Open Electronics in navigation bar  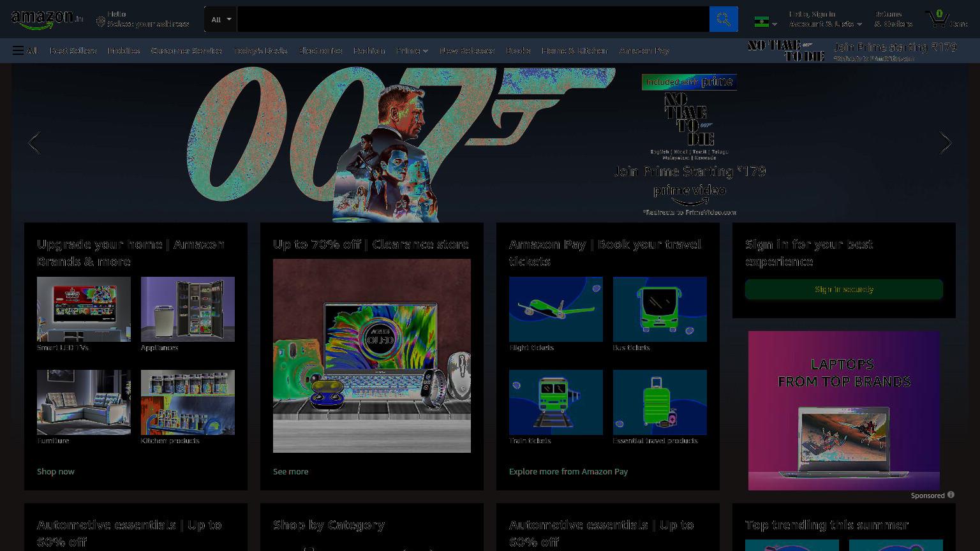(x=320, y=50)
